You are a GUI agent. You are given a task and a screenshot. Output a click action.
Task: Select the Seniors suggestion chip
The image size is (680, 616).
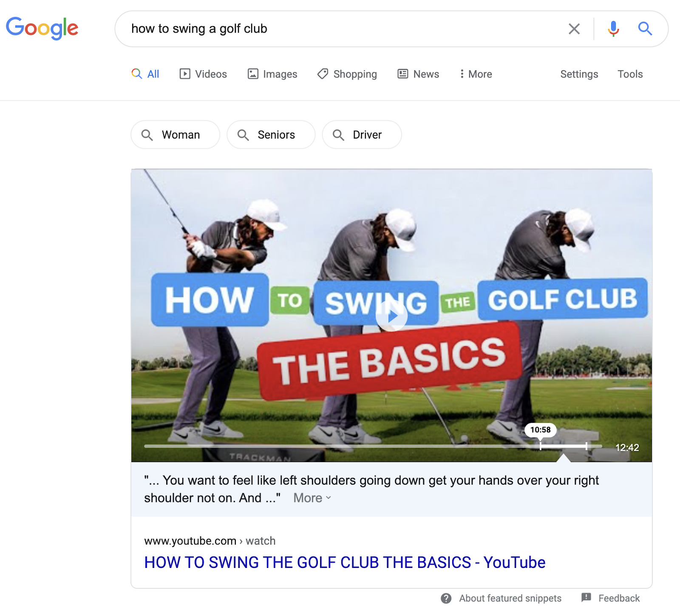(271, 135)
